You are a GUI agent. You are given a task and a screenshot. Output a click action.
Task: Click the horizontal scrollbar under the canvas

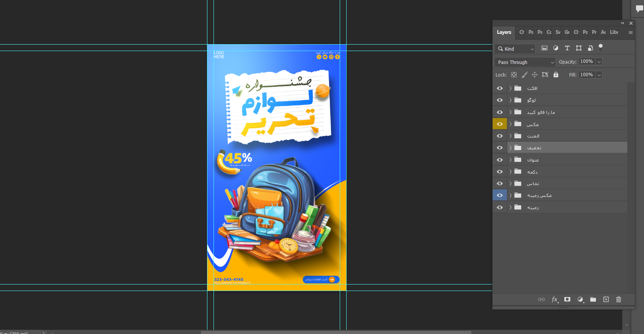click(x=336, y=332)
